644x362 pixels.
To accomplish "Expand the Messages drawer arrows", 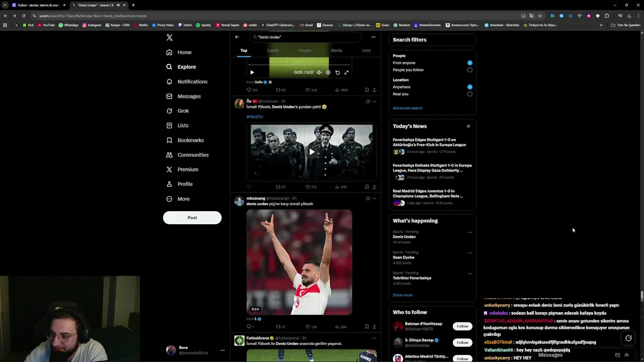I will [626, 355].
